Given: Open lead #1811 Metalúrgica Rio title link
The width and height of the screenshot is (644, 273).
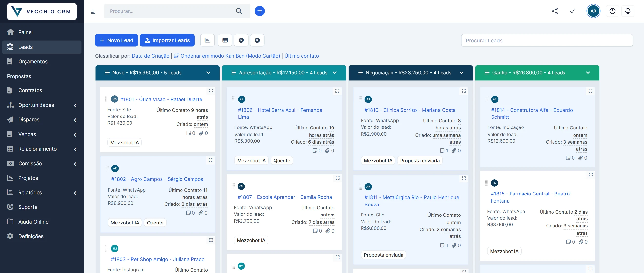Looking at the screenshot, I should [x=412, y=201].
